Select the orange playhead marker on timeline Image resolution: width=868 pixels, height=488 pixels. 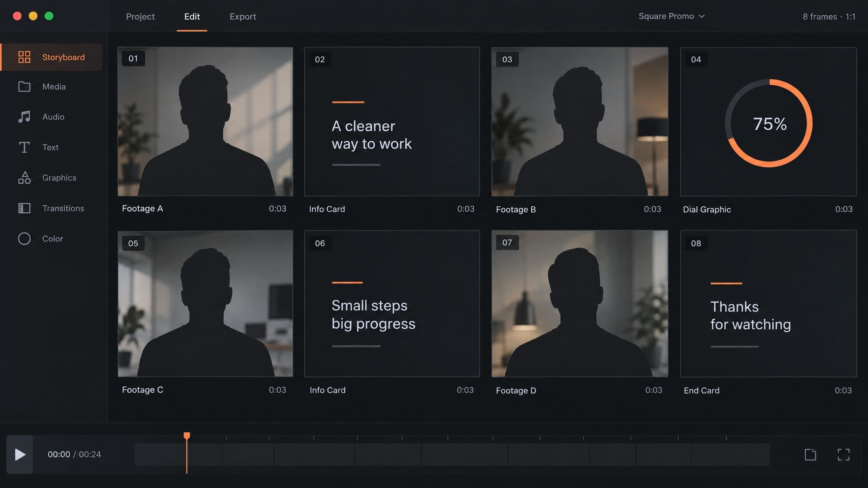pyautogui.click(x=186, y=436)
